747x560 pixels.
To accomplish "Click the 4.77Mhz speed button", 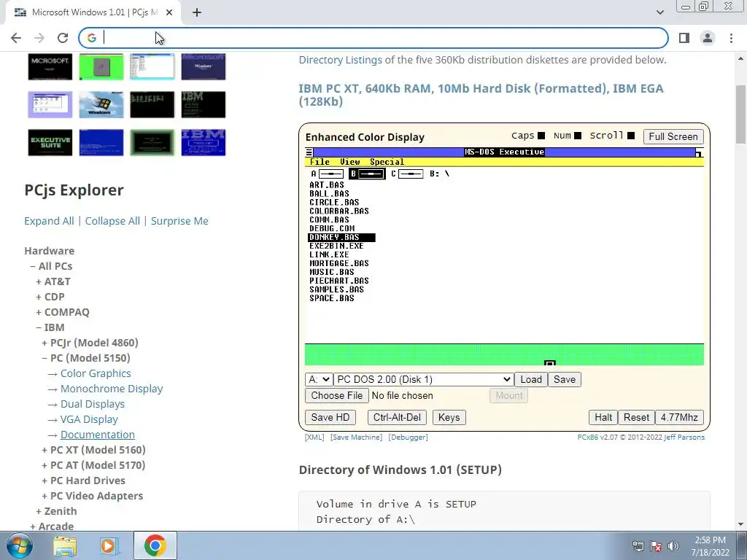I will (x=679, y=418).
